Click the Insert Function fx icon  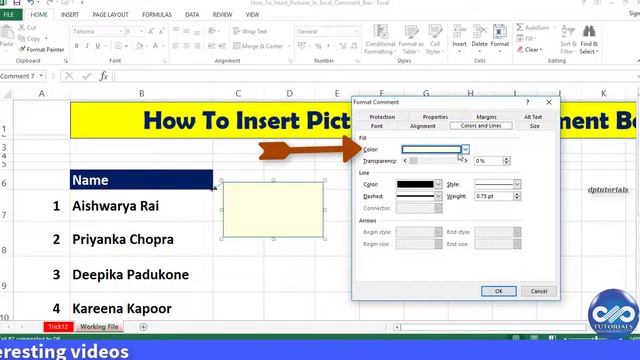point(104,76)
